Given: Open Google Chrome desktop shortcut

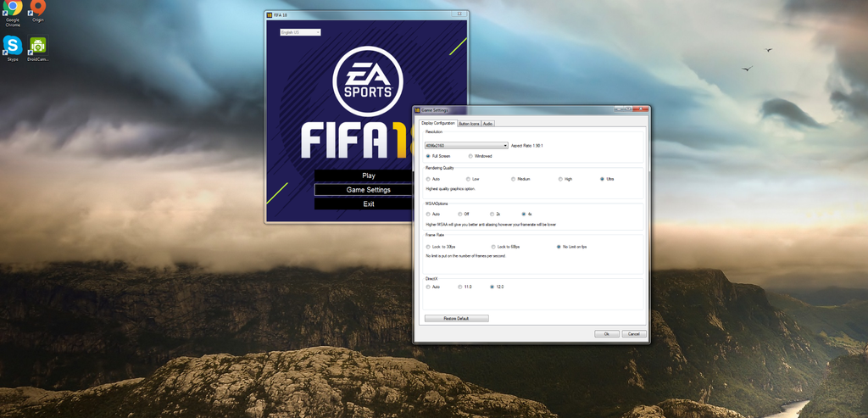Looking at the screenshot, I should [x=12, y=14].
